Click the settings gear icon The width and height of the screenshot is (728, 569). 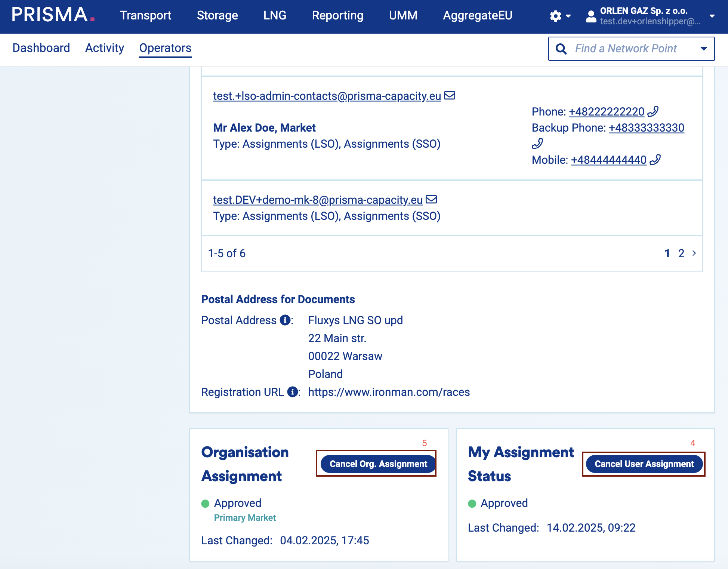[x=556, y=16]
